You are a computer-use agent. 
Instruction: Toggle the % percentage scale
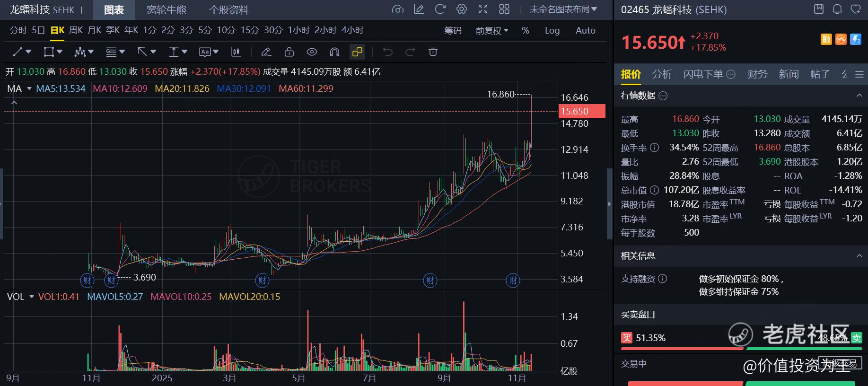coord(526,31)
